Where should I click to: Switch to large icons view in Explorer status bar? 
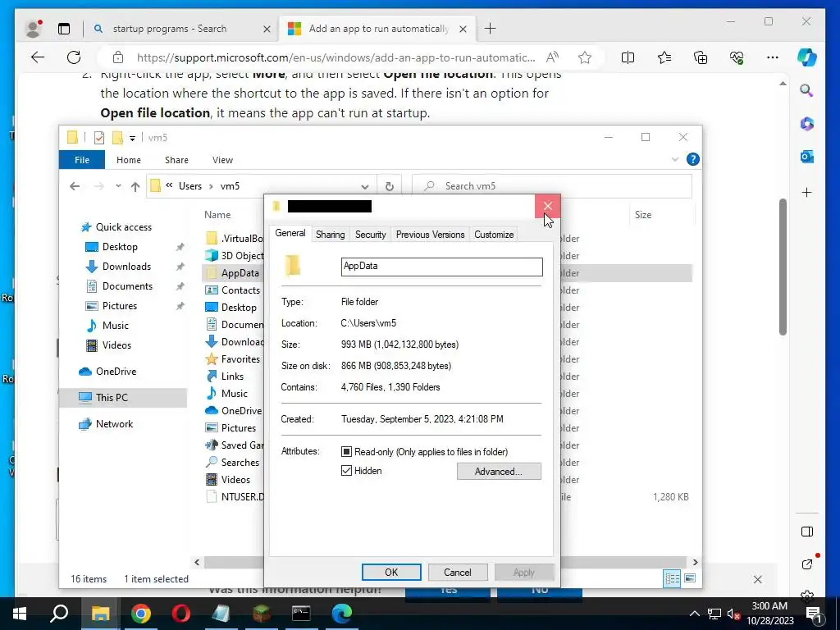(x=690, y=578)
